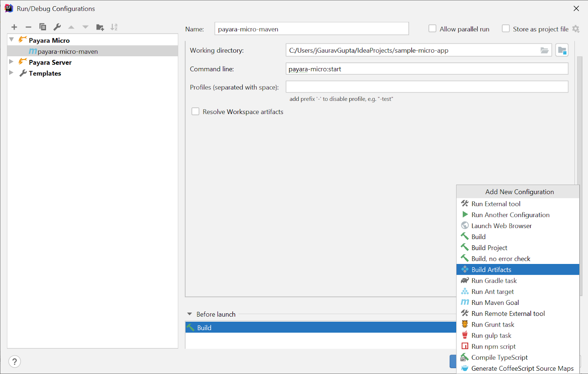Check Resolve Workspace artifacts
The height and width of the screenshot is (374, 588).
[x=196, y=111]
